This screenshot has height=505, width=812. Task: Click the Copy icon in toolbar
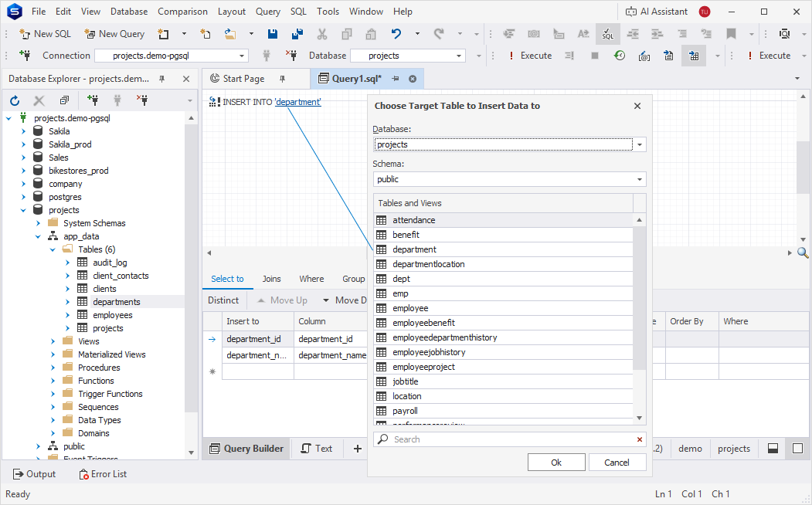346,34
